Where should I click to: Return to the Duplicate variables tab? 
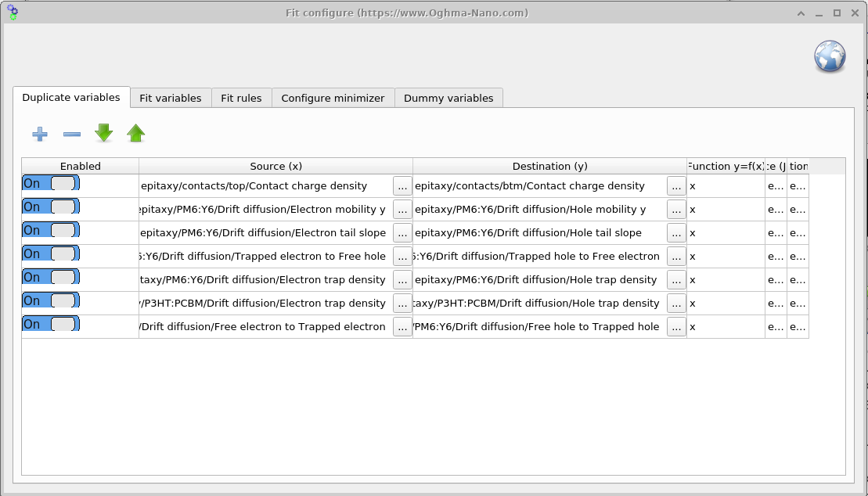[x=72, y=97]
